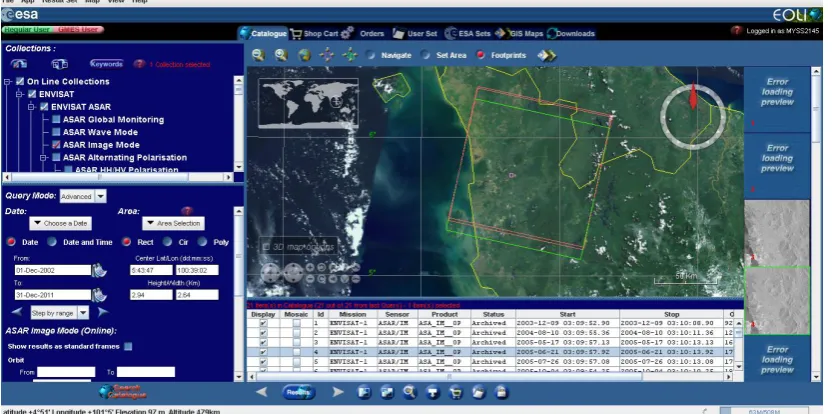Click the red help icon above Area Selection
The width and height of the screenshot is (833, 414).
[x=186, y=211]
